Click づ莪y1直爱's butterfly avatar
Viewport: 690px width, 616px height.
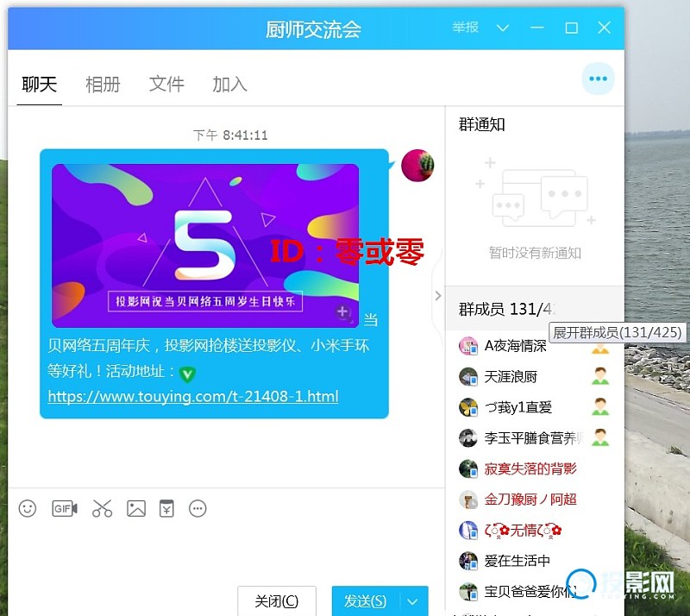click(x=468, y=408)
